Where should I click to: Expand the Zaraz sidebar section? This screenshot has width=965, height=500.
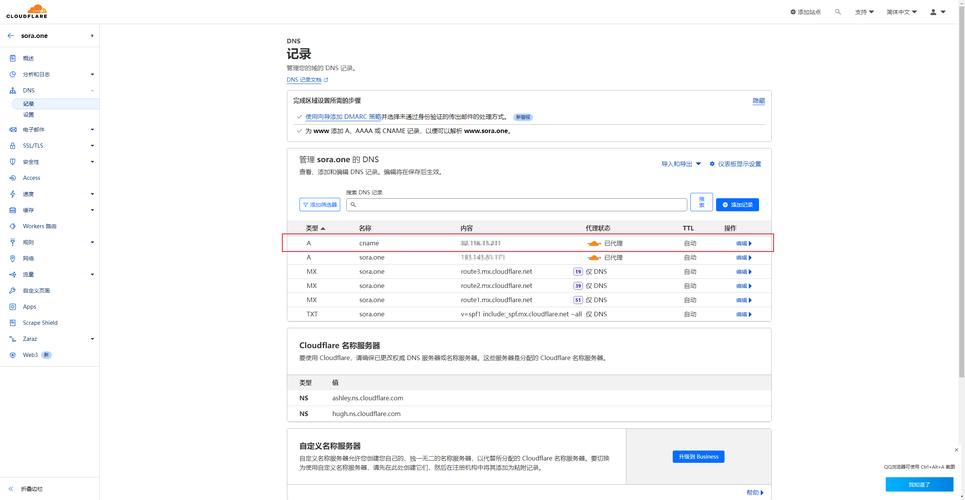(x=92, y=339)
